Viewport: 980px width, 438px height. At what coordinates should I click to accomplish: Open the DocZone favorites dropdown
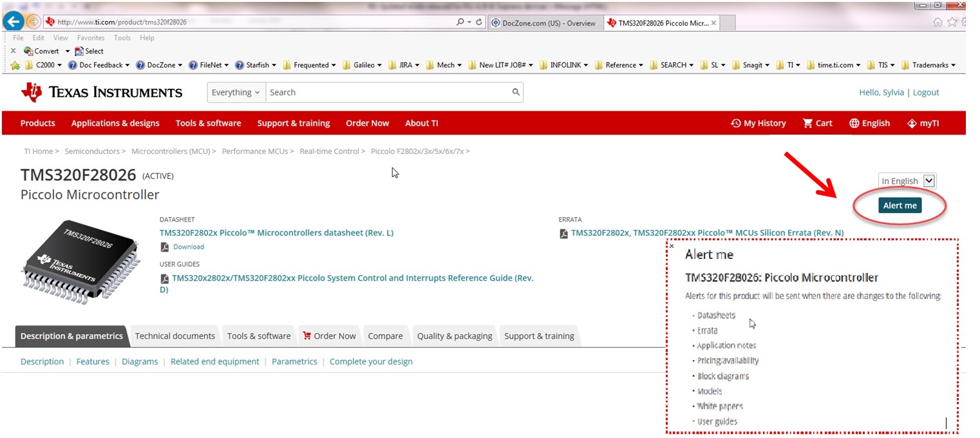coord(160,65)
